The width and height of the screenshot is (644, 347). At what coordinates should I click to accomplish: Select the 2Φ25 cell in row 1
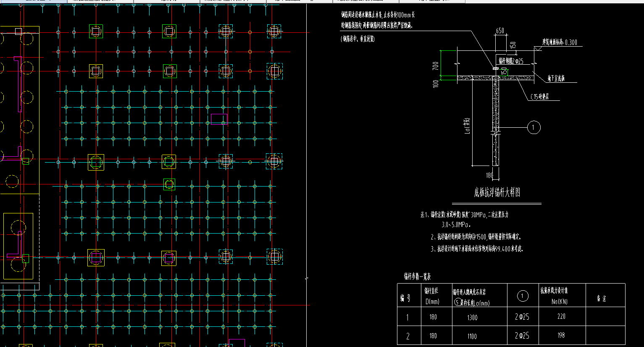(522, 317)
